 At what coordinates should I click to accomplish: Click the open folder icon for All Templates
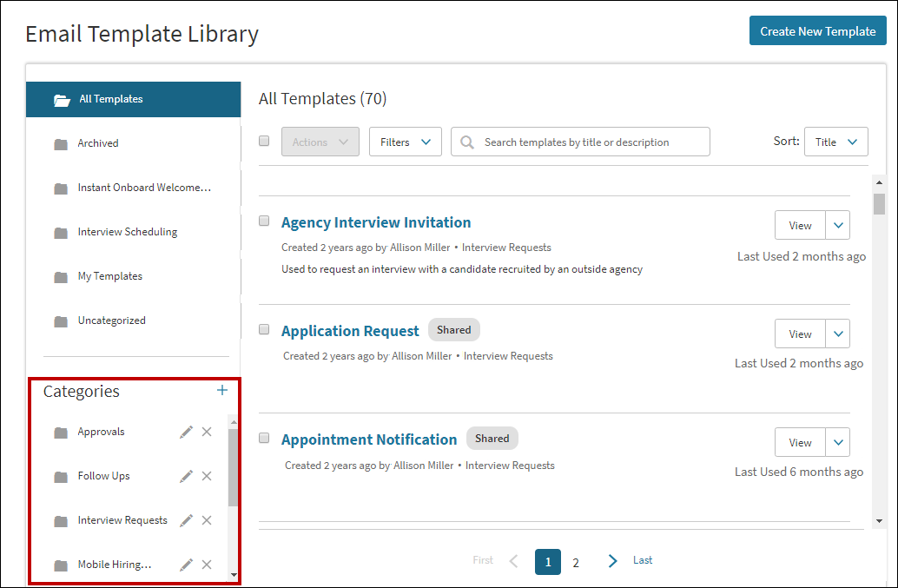point(62,100)
